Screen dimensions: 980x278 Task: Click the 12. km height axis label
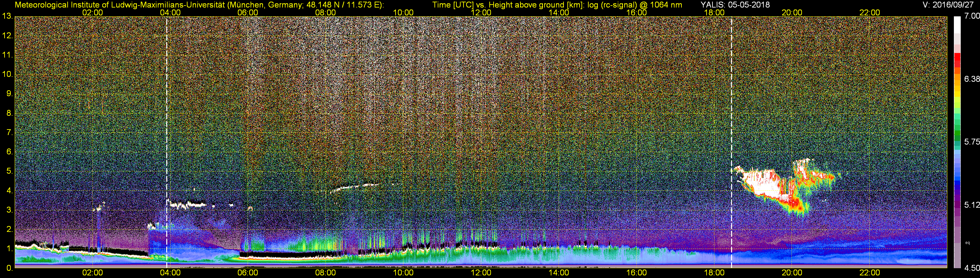tap(7, 35)
